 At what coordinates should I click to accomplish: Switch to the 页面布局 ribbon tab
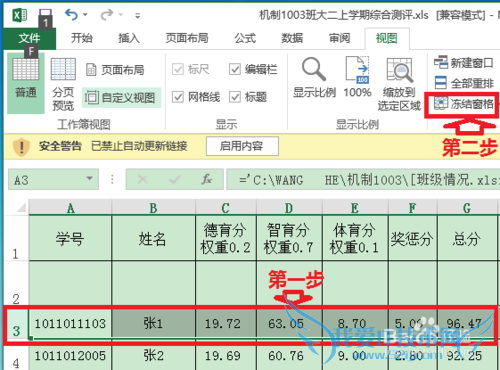pos(187,38)
